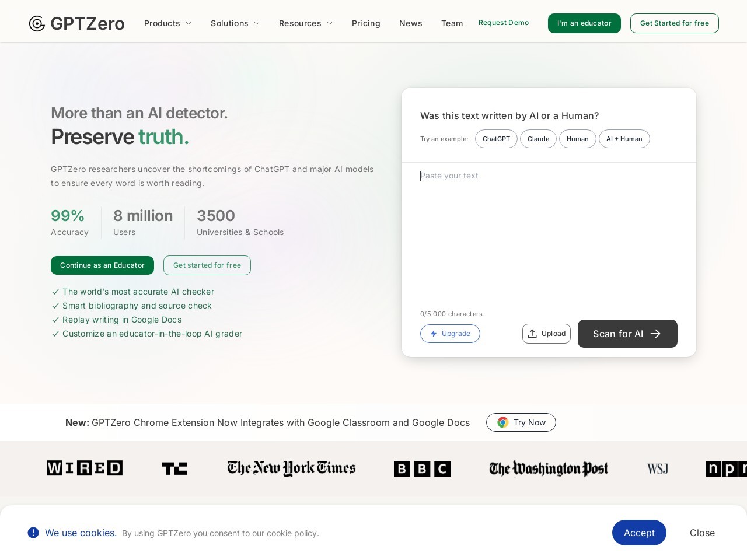
Task: Open the Products dropdown menu
Action: point(167,23)
